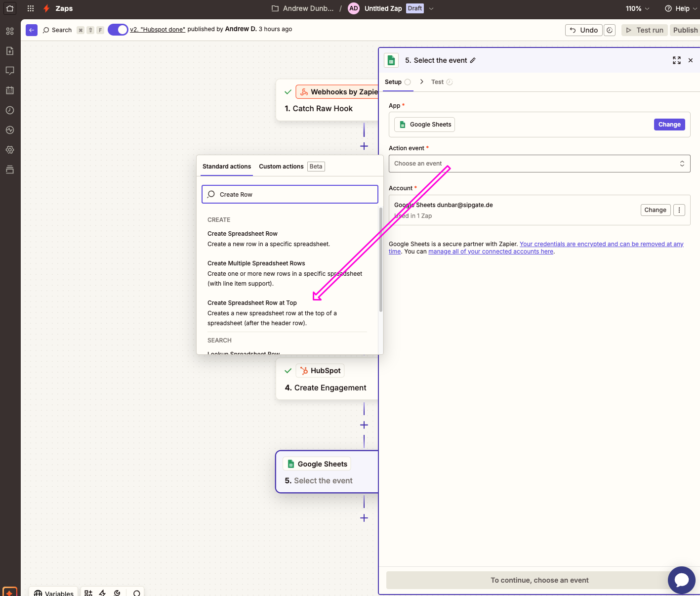The width and height of the screenshot is (700, 596).
Task: Open the calendar icon in the sidebar
Action: tap(10, 90)
